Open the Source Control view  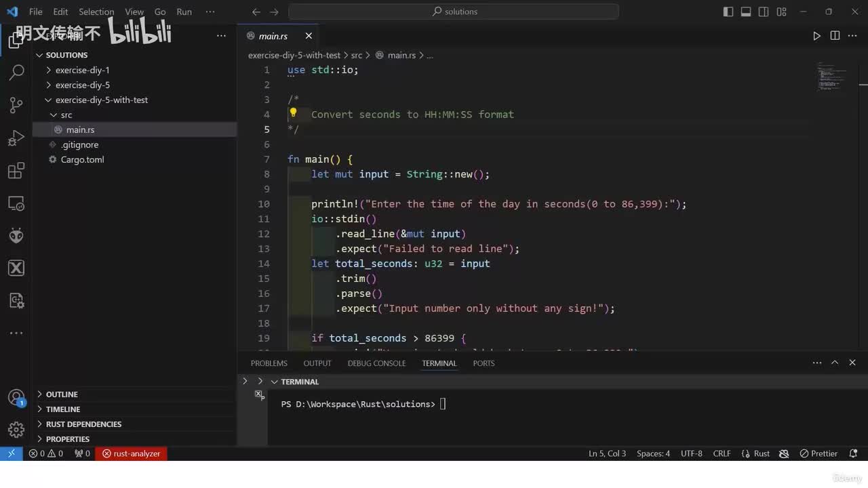pos(16,105)
